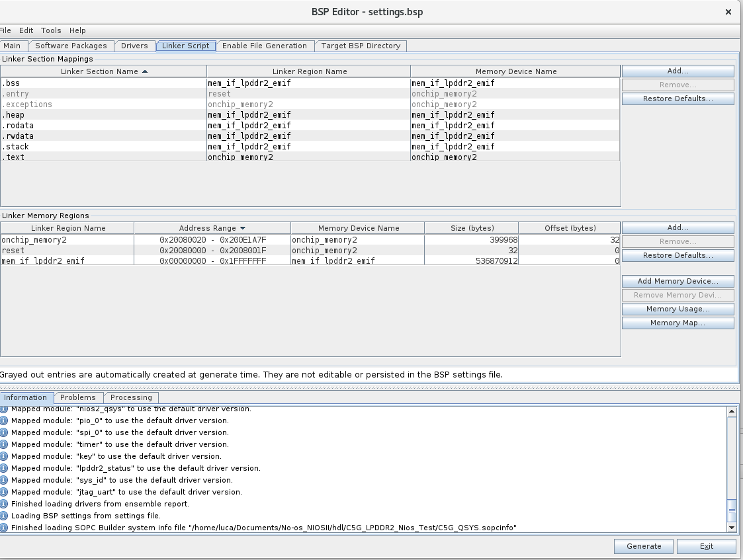Click info icon beside jtag_uart message
This screenshot has width=743, height=560.
coord(4,492)
